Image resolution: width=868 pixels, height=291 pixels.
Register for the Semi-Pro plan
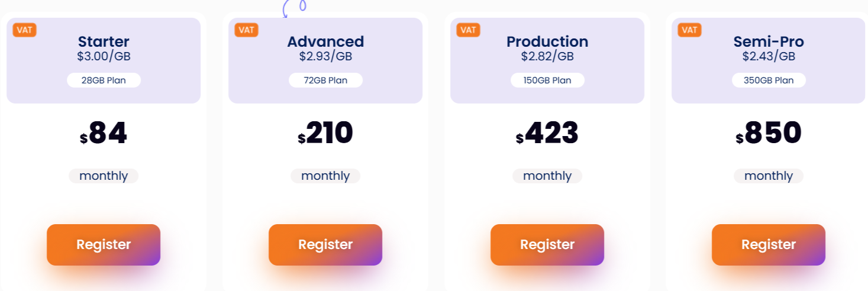pyautogui.click(x=769, y=245)
